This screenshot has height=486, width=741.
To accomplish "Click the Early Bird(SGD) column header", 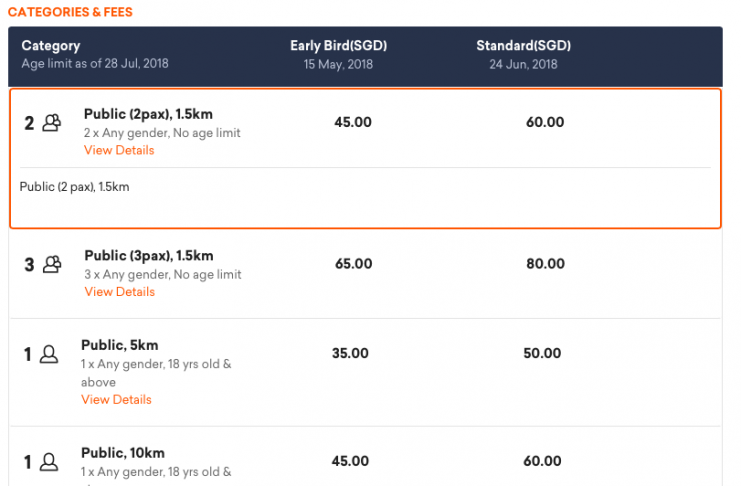I will pos(338,46).
